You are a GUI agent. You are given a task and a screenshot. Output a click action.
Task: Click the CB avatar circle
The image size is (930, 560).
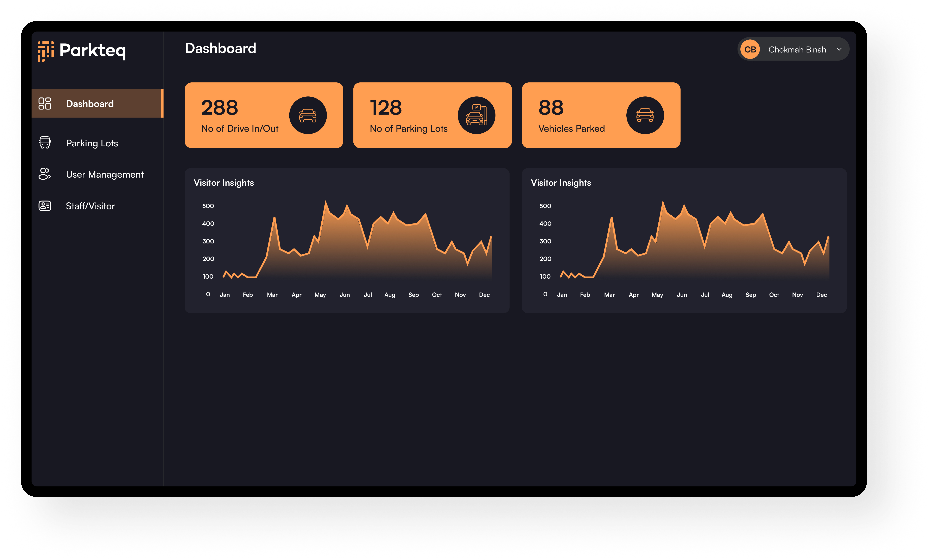[750, 49]
